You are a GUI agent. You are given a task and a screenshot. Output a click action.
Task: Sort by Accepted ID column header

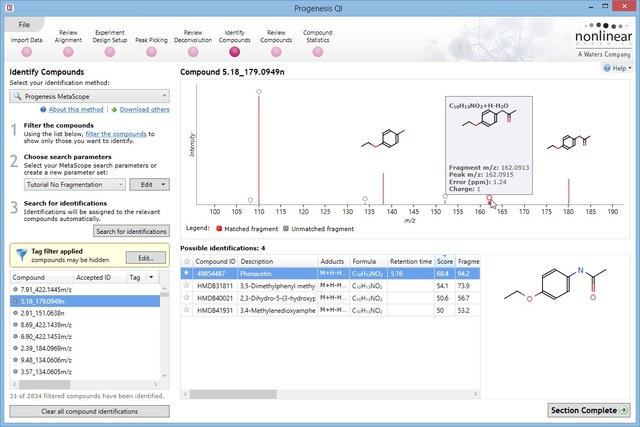click(x=100, y=277)
